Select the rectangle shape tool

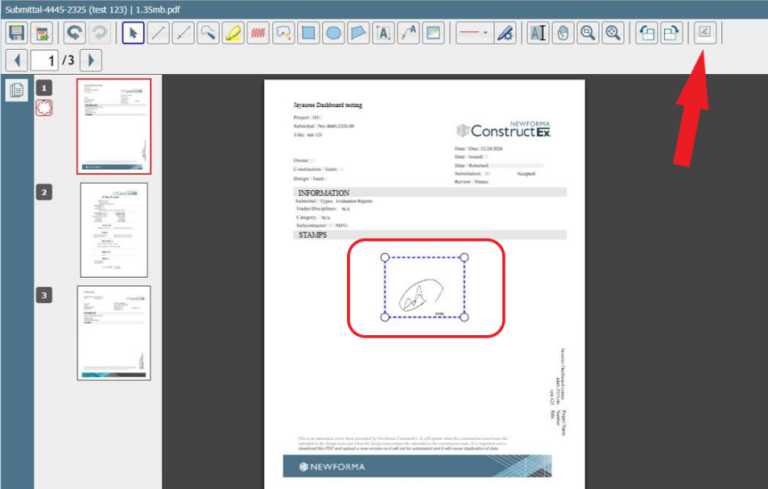[308, 33]
